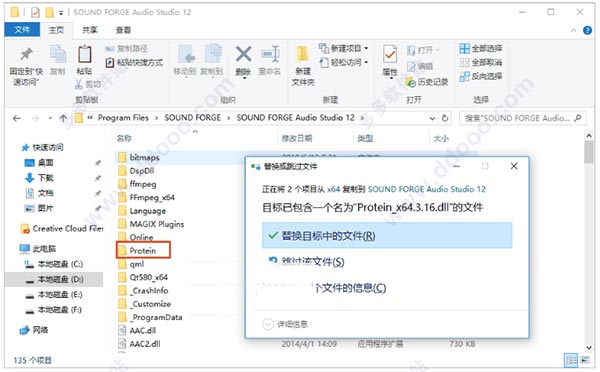This screenshot has width=600, height=372.
Task: Click Invert selection in the ribbon
Action: (481, 76)
